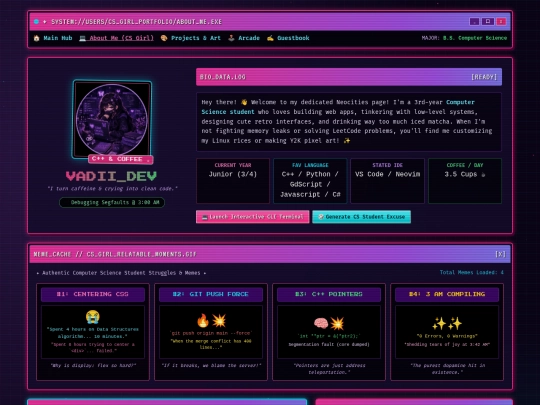Click the writing hand icon beside Guestbook

pos(270,38)
